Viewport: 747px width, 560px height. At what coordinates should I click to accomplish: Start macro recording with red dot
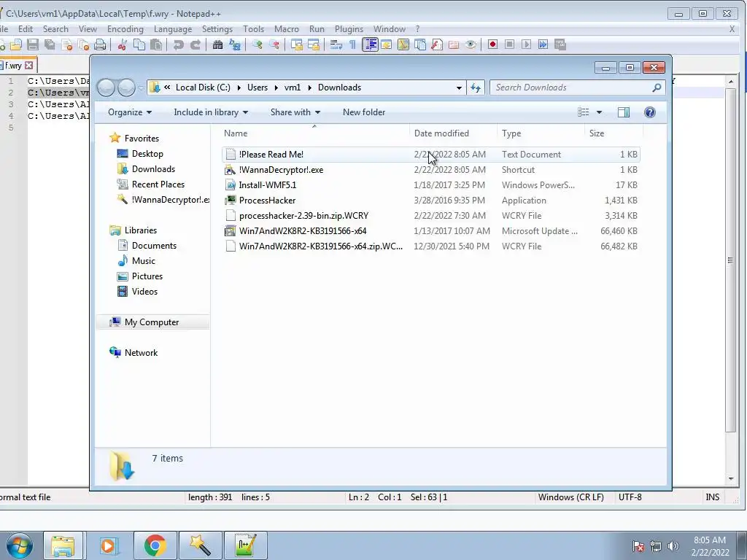492,44
